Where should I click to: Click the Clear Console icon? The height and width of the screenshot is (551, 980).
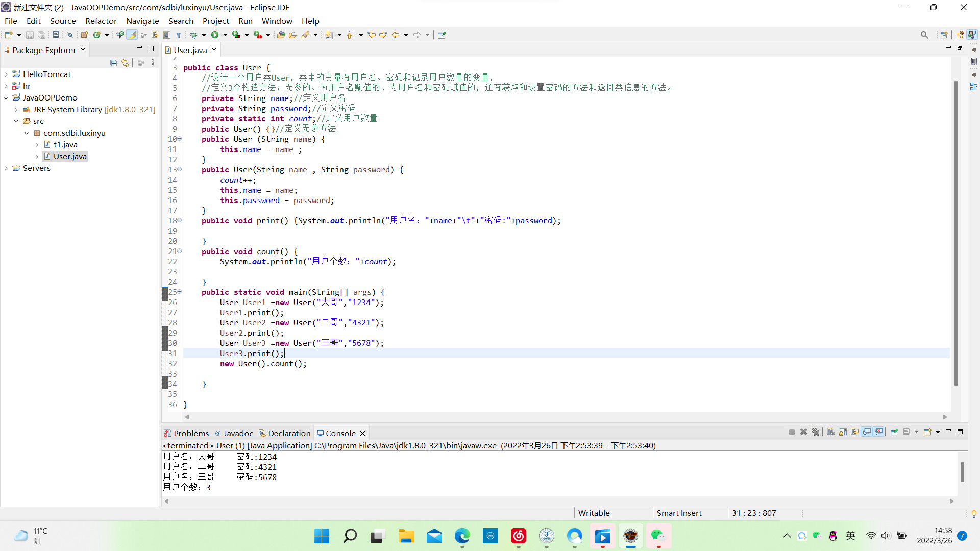[831, 432]
